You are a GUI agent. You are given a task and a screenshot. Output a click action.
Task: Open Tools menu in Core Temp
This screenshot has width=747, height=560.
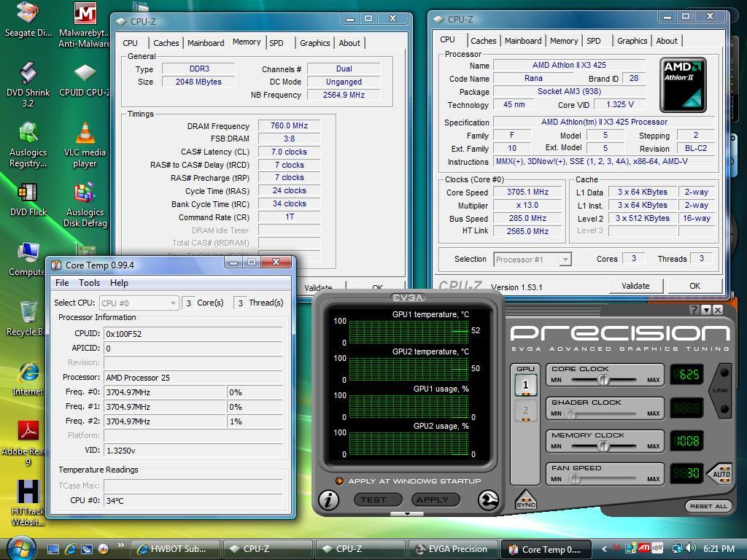(89, 283)
